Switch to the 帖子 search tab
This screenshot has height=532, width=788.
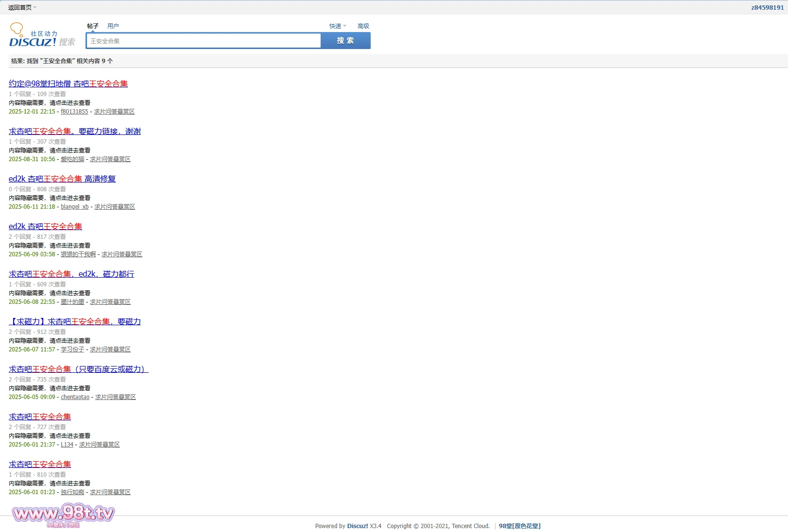(x=92, y=26)
